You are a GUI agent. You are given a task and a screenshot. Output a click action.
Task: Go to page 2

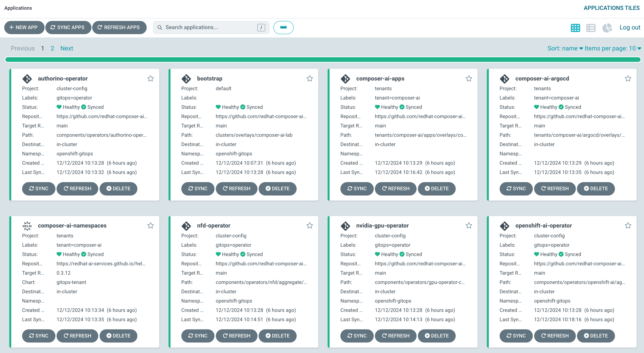(x=52, y=48)
